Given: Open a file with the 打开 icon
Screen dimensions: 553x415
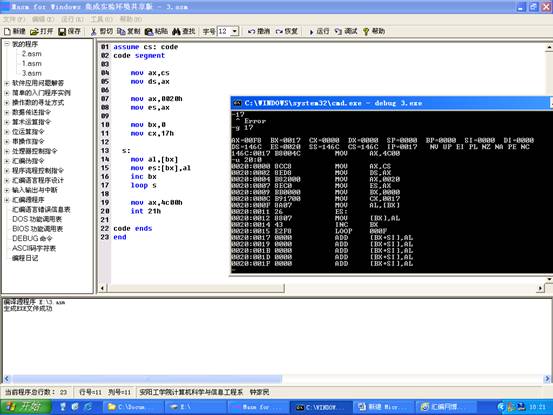Looking at the screenshot, I should [41, 31].
